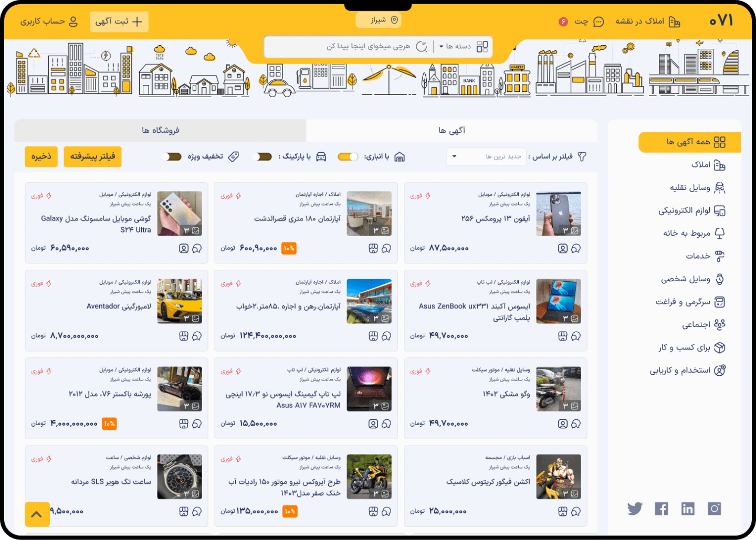Click the search field هرچی میخوای اینجا پیدا کن
The width and height of the screenshot is (756, 540).
tap(368, 47)
